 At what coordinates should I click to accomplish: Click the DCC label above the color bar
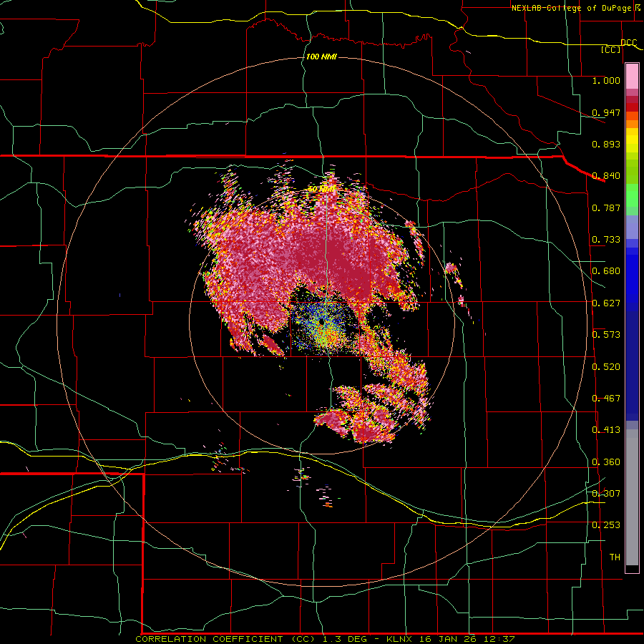pos(628,43)
